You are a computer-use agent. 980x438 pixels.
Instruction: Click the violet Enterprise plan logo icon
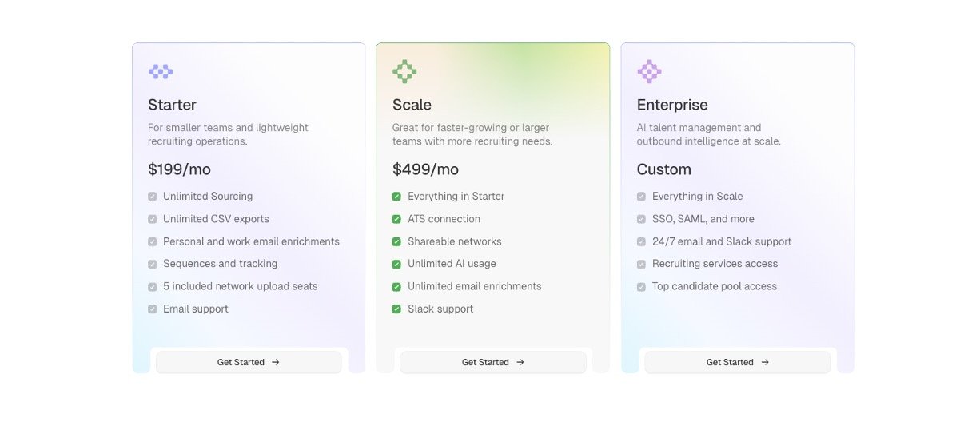(x=649, y=72)
